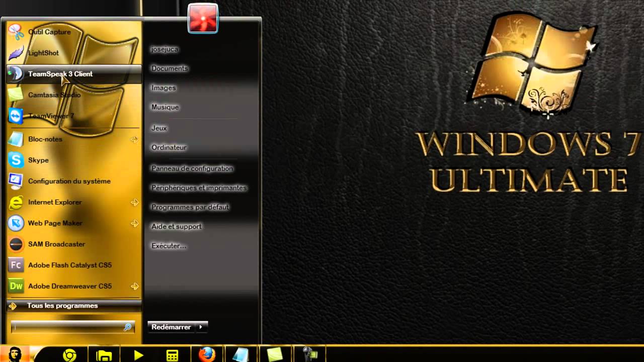Expand Adobe Dreamweaver CS5 jump list arrow
The image size is (644, 362).
coord(134,286)
